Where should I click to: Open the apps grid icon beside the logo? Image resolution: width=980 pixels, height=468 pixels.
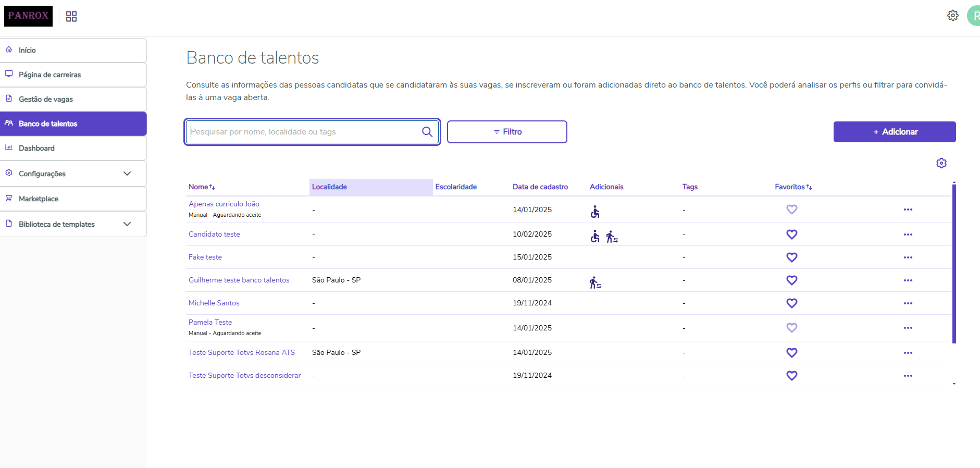pyautogui.click(x=71, y=17)
